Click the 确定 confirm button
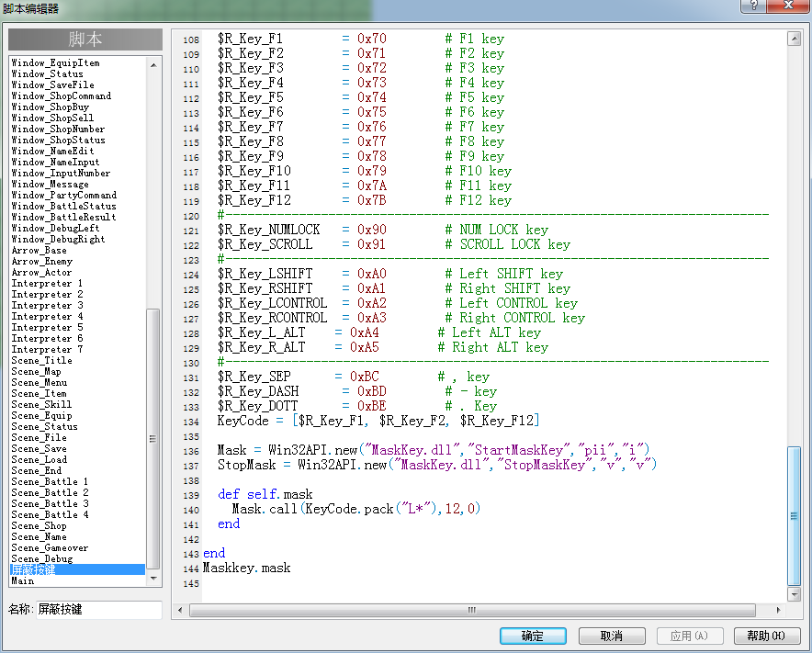Viewport: 812px width, 653px height. [x=533, y=636]
